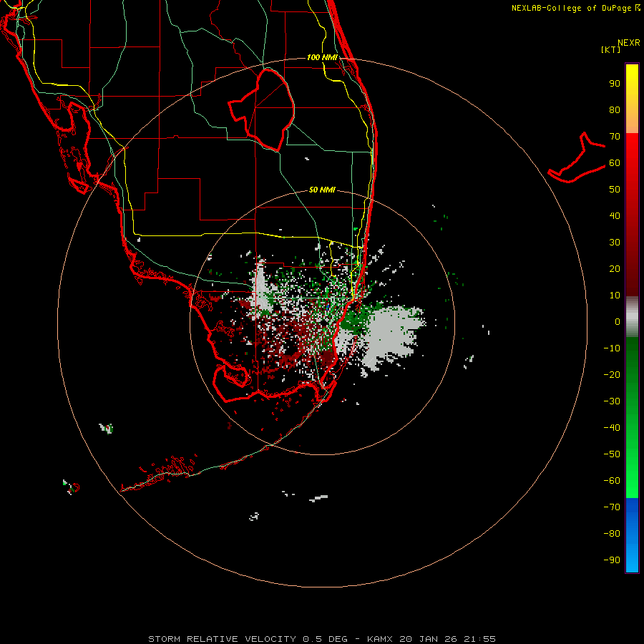Click the -20 value on the velocity scale
The image size is (644, 644).
click(612, 375)
